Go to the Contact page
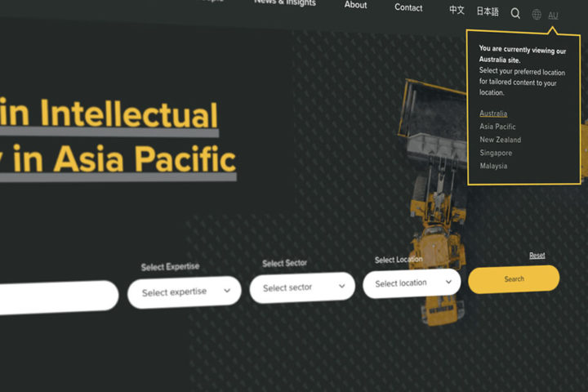Viewport: 588px width, 392px height. coord(408,7)
